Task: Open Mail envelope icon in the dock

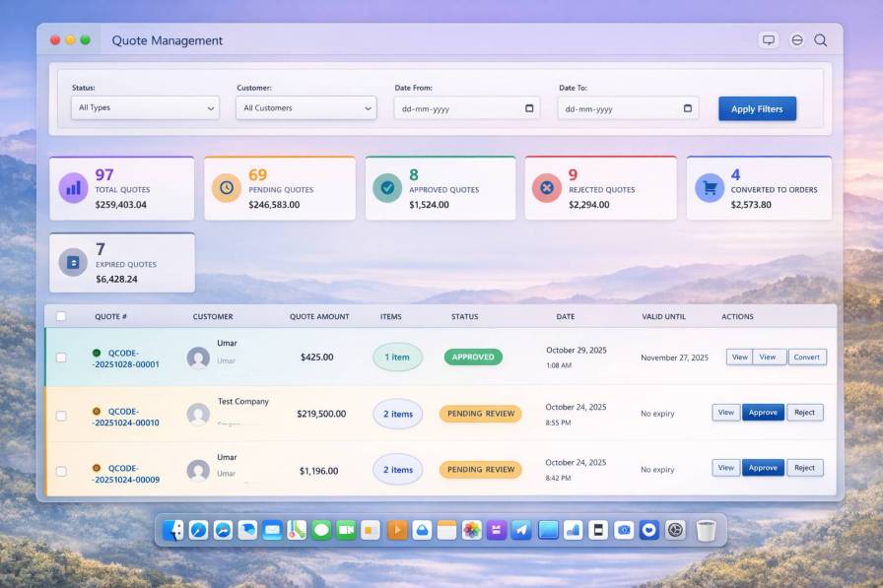Action: point(272,530)
